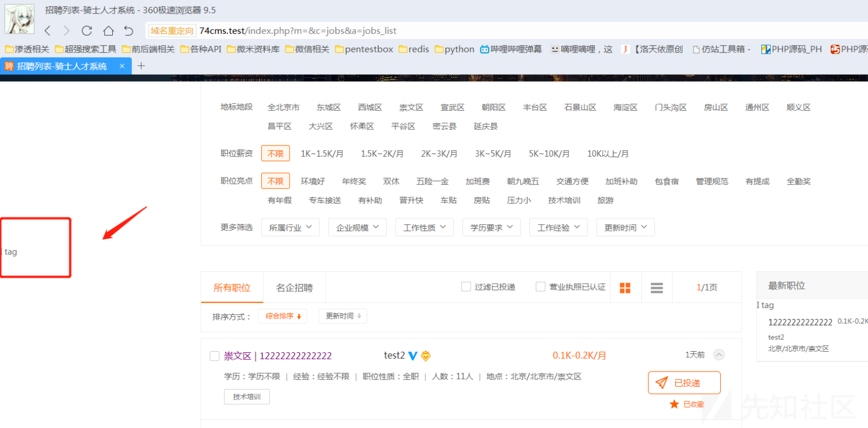The image size is (868, 428).
Task: Open the 所属行业 dropdown
Action: [290, 228]
